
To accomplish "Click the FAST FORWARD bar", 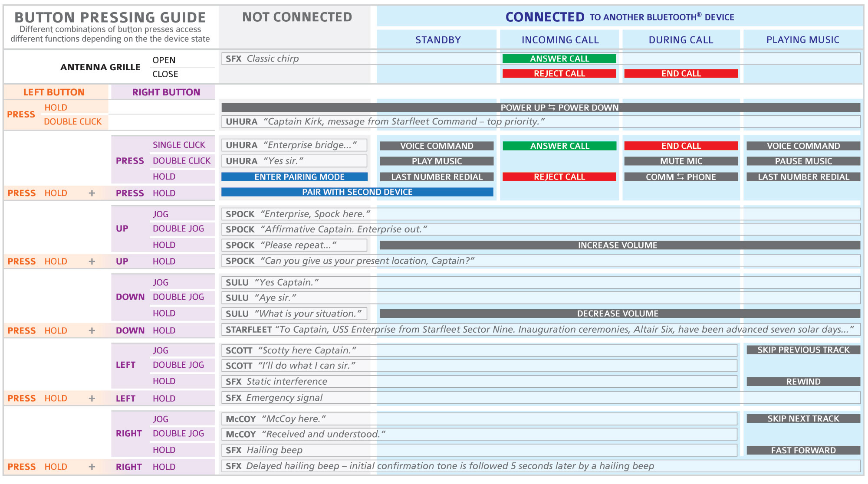I will coord(803,451).
